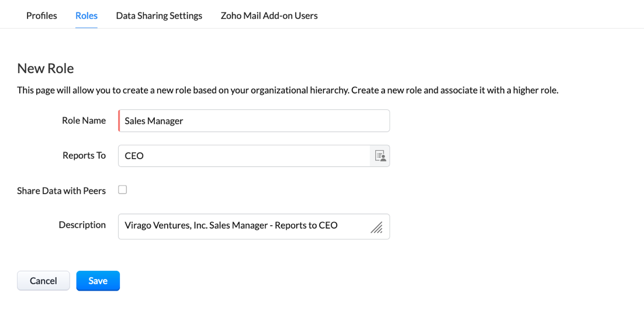Open the Data Sharing Settings tab

[x=159, y=16]
